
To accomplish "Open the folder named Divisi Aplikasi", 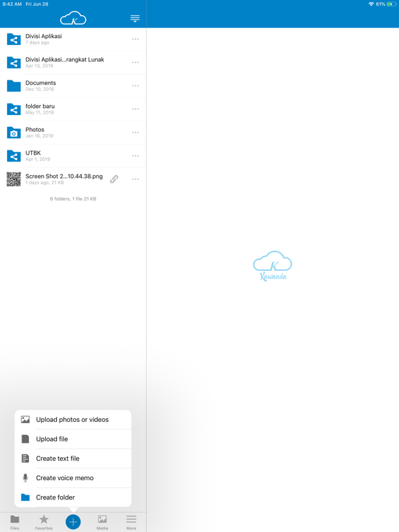I will click(x=44, y=36).
